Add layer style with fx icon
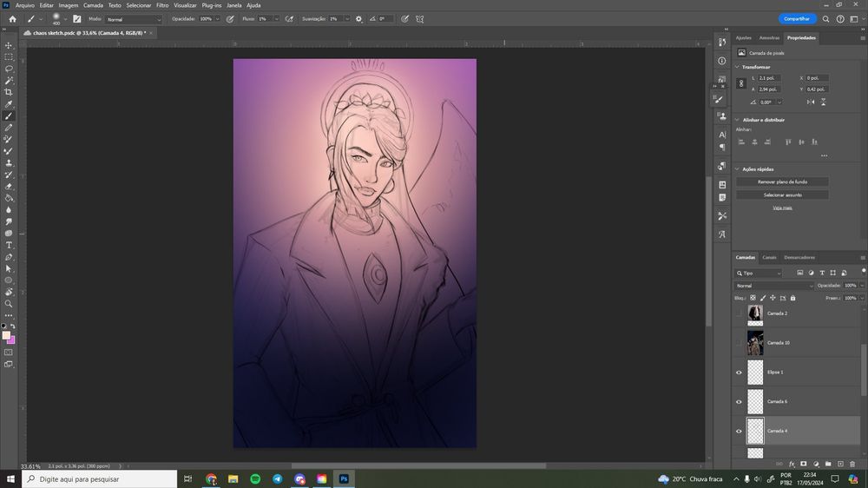The image size is (868, 488). tap(792, 464)
